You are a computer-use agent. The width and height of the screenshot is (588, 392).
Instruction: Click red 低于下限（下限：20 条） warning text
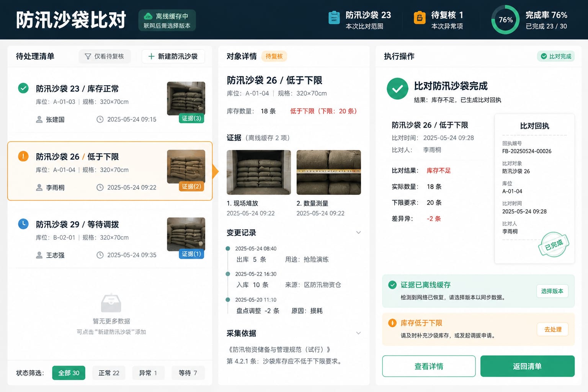(323, 111)
